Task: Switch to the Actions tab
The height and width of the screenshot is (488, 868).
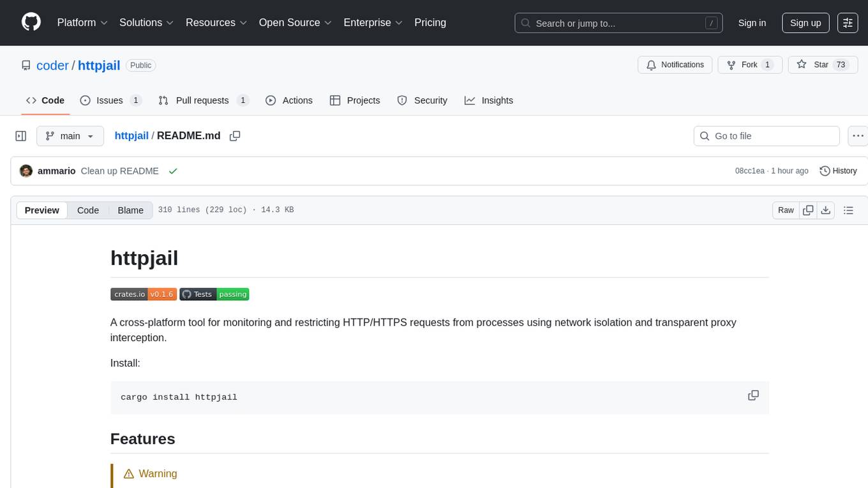Action: pyautogui.click(x=288, y=100)
